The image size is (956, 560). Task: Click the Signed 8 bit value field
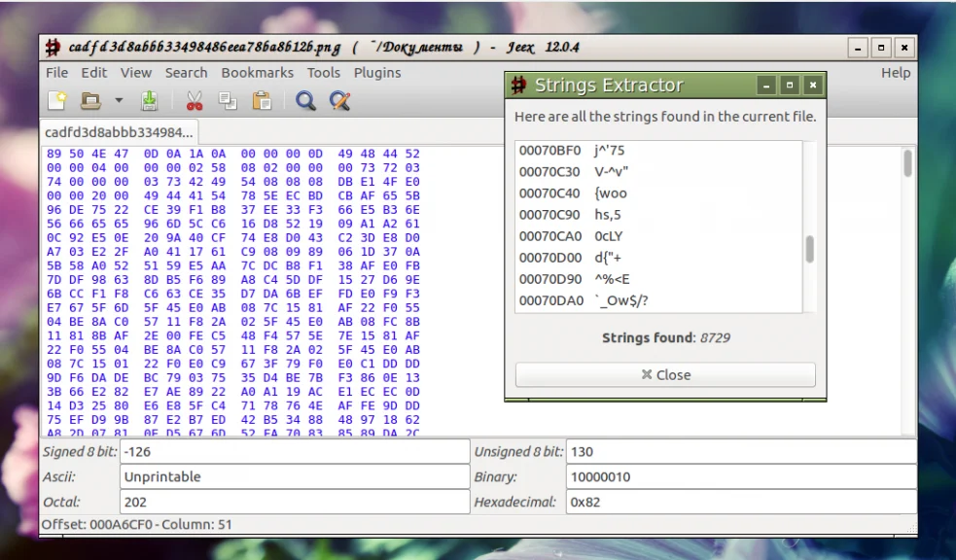pyautogui.click(x=295, y=451)
